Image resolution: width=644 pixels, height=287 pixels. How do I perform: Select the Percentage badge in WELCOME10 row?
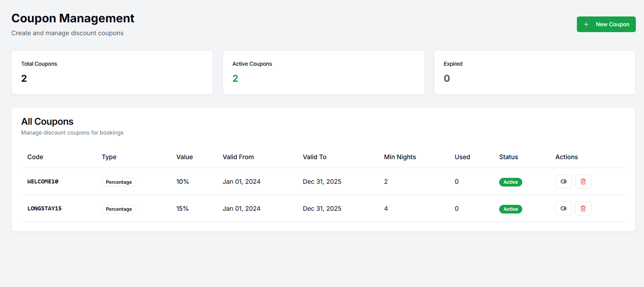click(119, 182)
